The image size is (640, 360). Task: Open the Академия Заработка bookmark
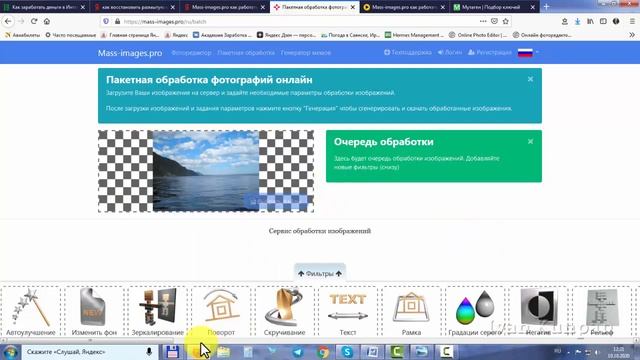[222, 35]
